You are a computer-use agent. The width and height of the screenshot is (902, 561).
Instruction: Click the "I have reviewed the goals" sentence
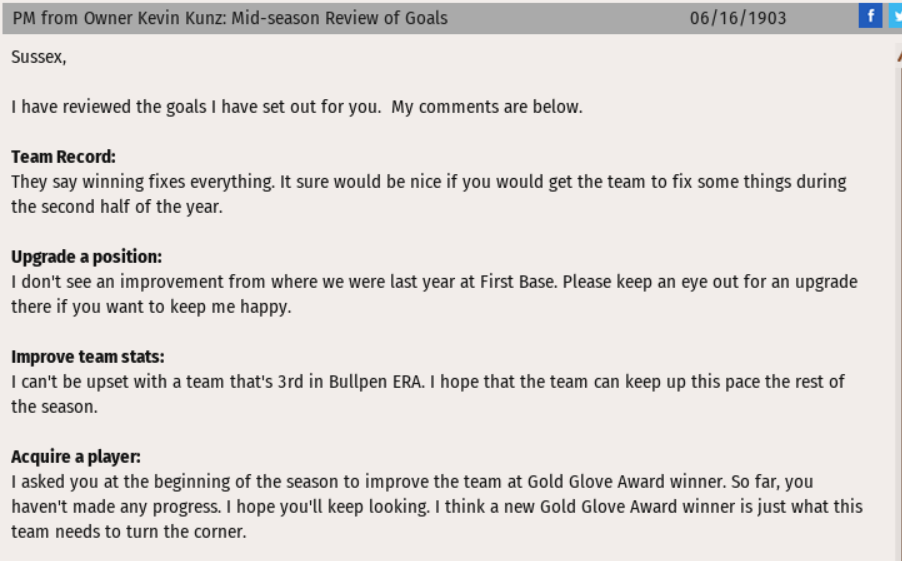tap(296, 107)
